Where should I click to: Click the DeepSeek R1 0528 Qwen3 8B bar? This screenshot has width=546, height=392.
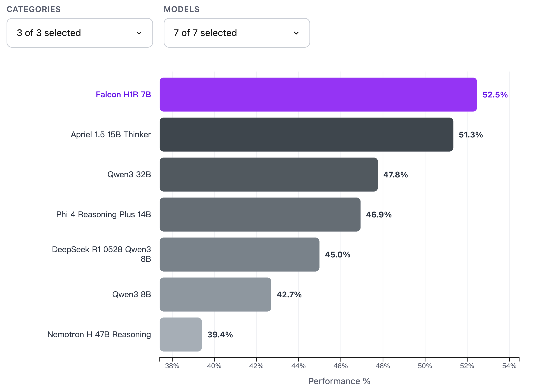pos(239,254)
